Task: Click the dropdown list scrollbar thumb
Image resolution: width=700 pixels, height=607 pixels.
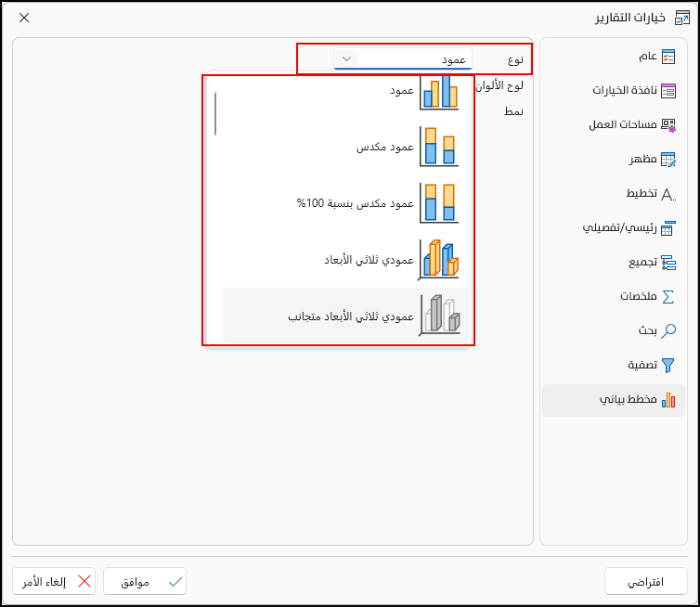Action: pyautogui.click(x=215, y=113)
